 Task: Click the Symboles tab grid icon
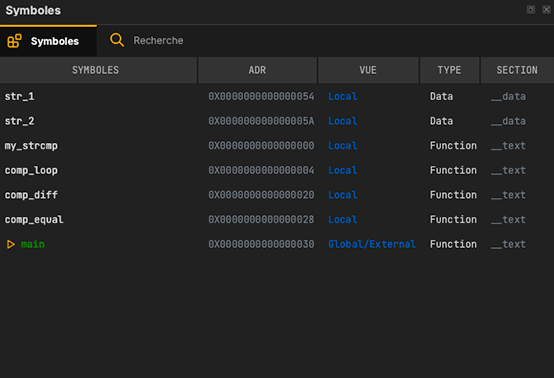click(14, 41)
